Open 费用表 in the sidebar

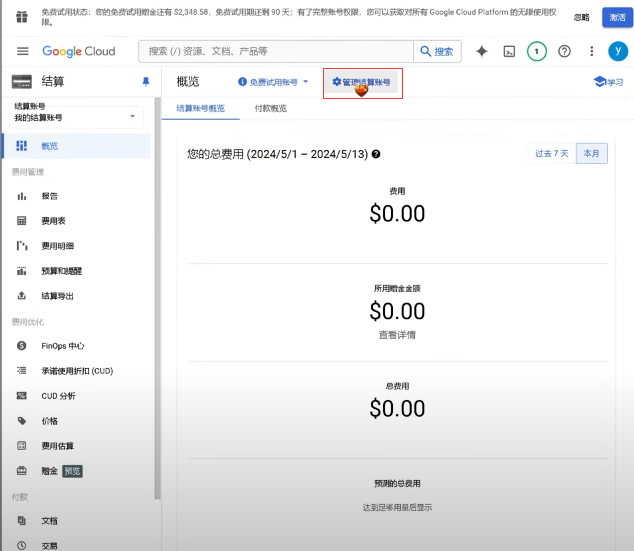pos(53,221)
